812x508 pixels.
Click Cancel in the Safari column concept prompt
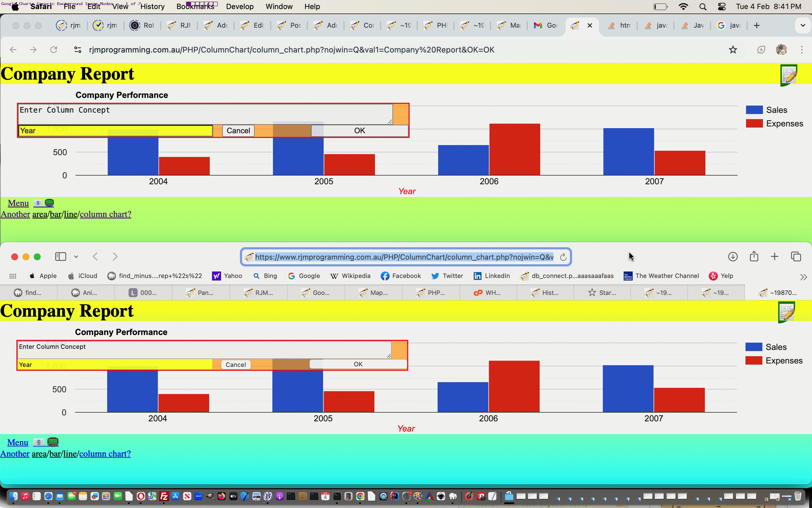[x=235, y=365]
